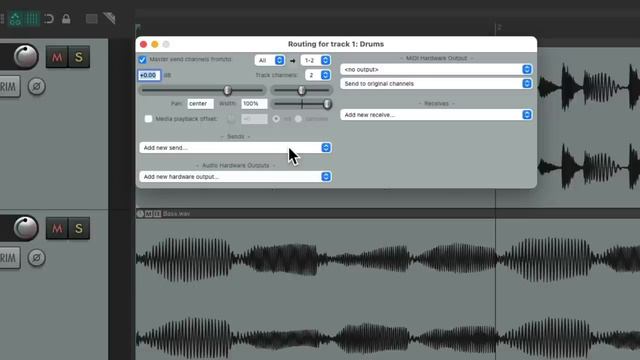Toggle the green grid lines button
Screen dimensions: 640x360
[x=32, y=19]
